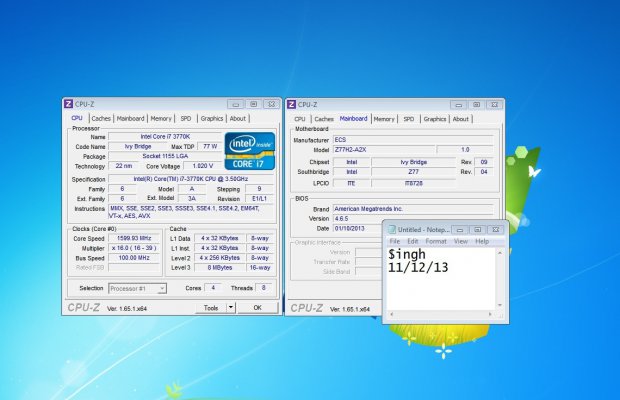Open the Processor #1 selection combo box
Screen dimensions: 620x400
click(137, 289)
